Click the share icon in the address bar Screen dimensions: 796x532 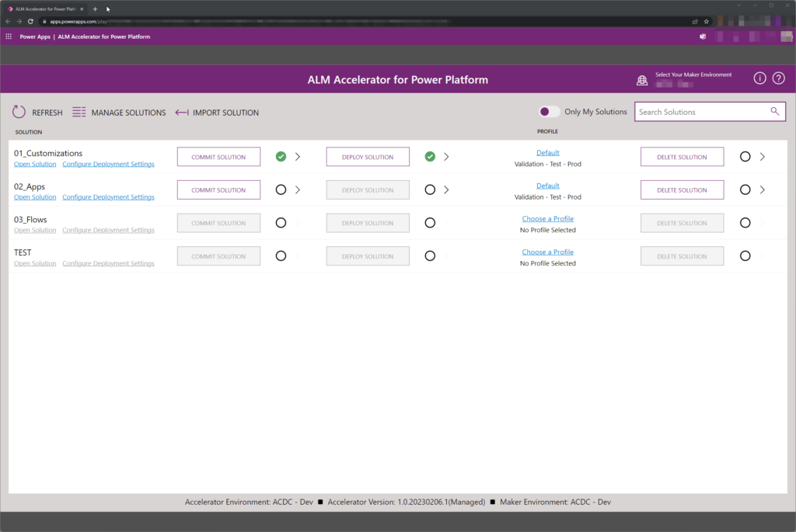695,21
